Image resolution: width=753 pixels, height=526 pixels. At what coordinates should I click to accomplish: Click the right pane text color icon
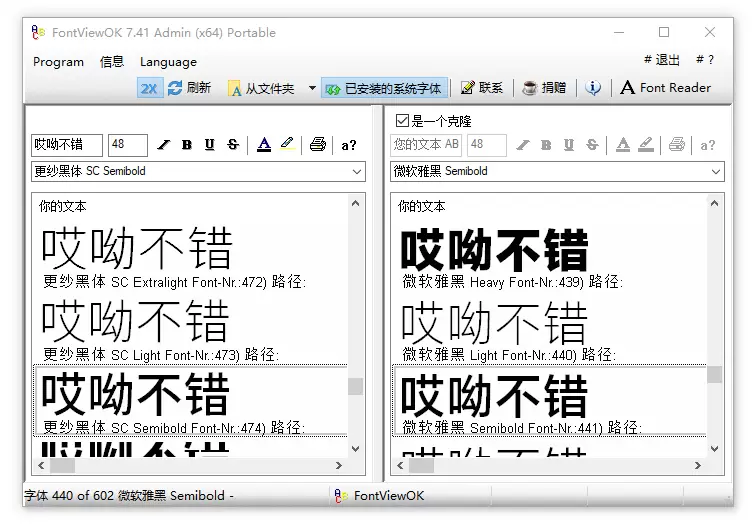(623, 144)
